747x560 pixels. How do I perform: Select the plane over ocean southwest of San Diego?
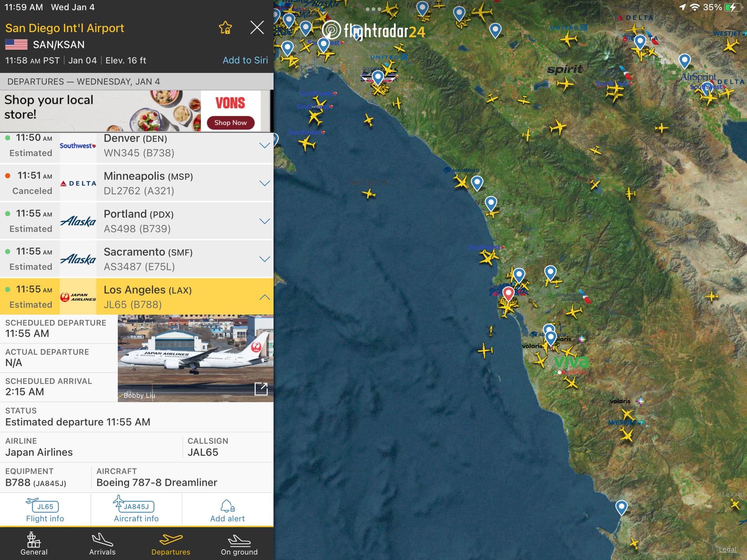pyautogui.click(x=485, y=350)
